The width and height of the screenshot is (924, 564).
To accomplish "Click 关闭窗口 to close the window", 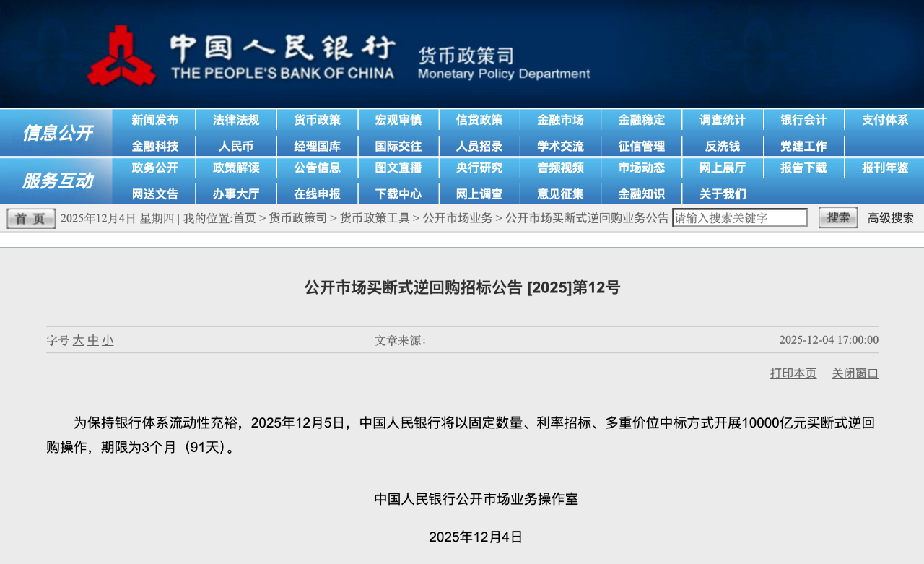I will [x=855, y=373].
